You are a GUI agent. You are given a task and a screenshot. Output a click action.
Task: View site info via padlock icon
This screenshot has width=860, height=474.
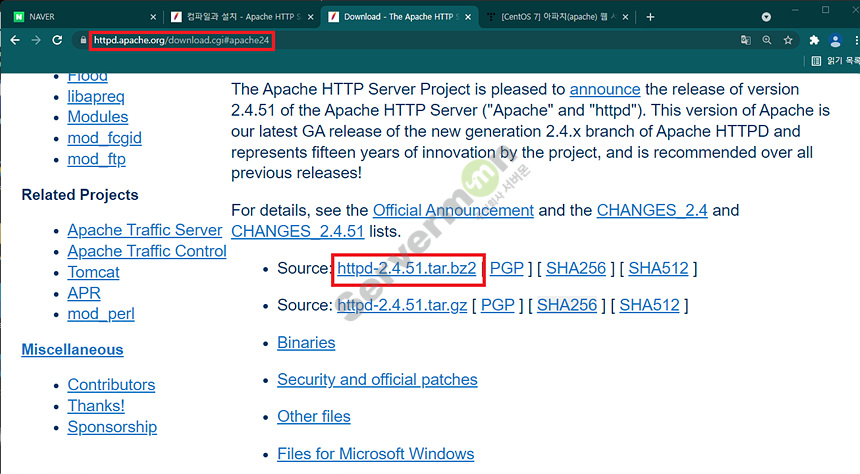[83, 40]
